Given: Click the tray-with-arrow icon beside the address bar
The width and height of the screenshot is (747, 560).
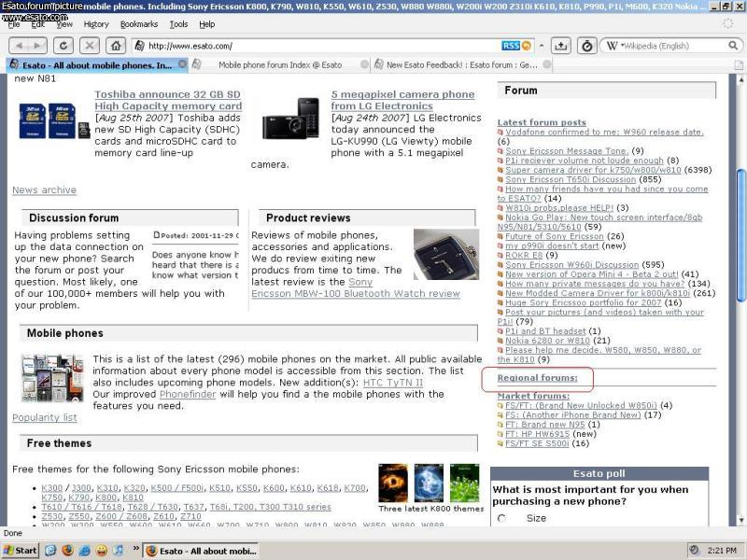Looking at the screenshot, I should pyautogui.click(x=561, y=46).
